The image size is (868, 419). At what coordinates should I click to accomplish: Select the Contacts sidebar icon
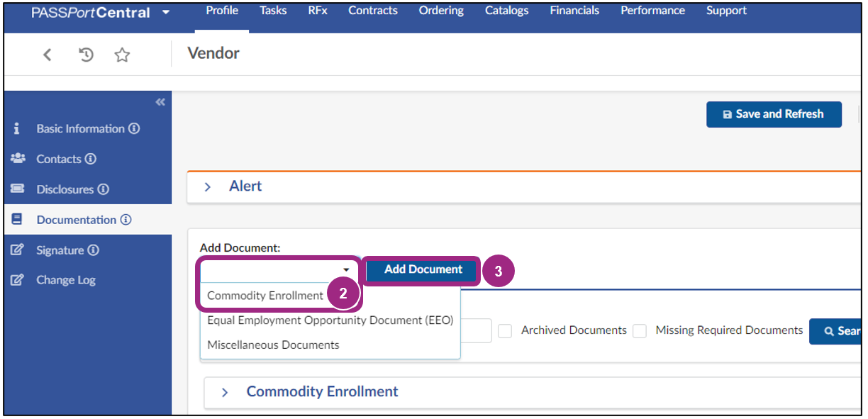click(x=17, y=159)
